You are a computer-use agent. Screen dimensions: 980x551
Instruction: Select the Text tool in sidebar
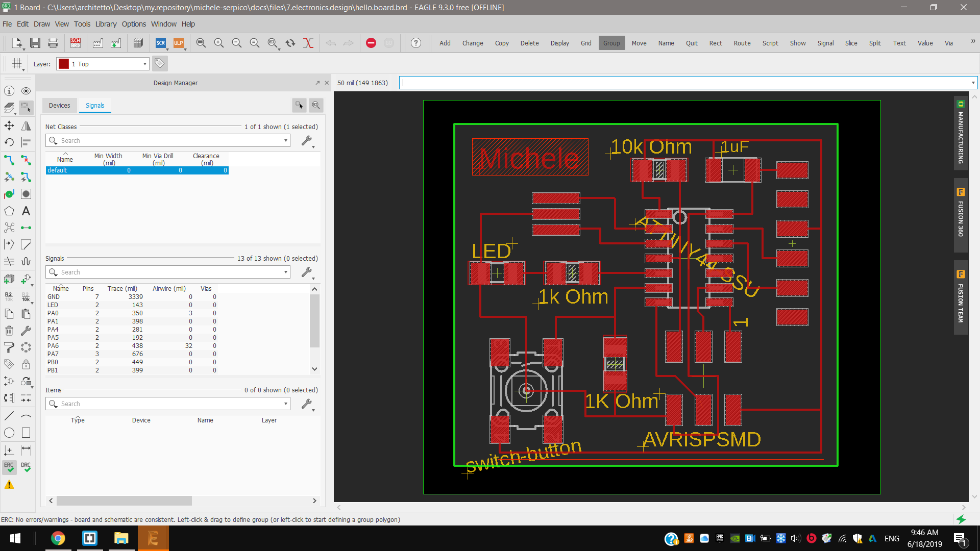(x=26, y=211)
